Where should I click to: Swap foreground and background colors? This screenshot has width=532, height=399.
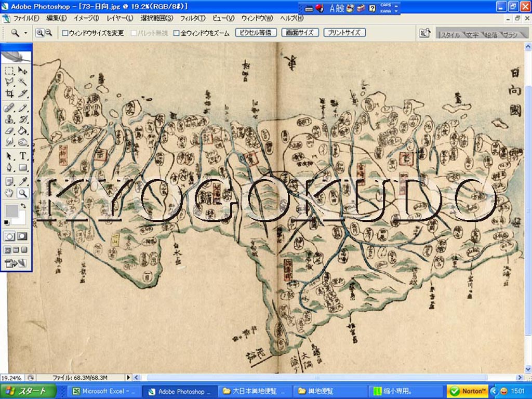click(23, 206)
